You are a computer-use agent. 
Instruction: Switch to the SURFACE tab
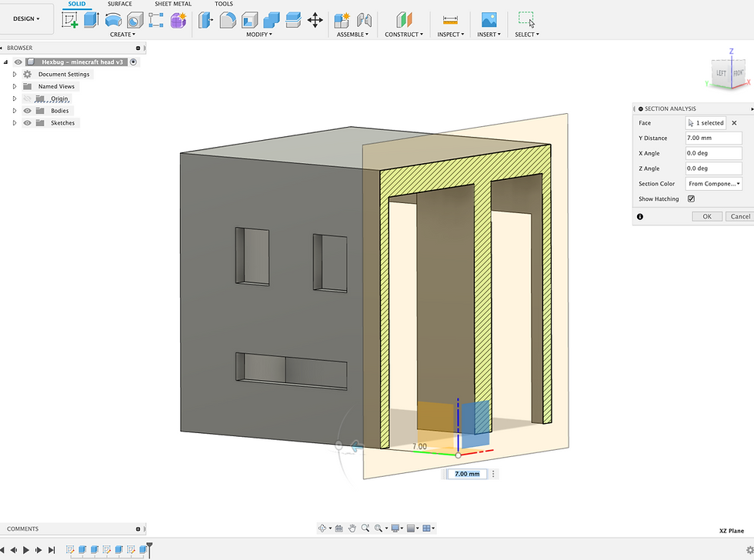(x=120, y=4)
